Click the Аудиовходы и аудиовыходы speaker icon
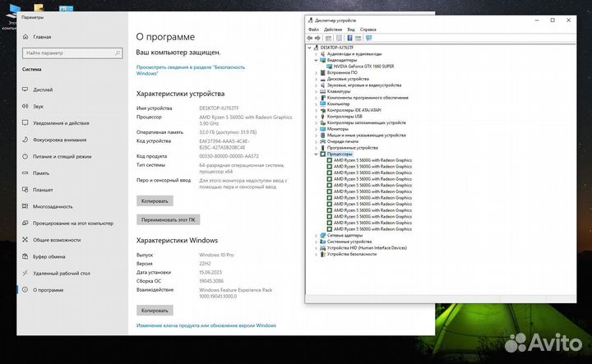Image resolution: width=592 pixels, height=364 pixels. tap(323, 54)
